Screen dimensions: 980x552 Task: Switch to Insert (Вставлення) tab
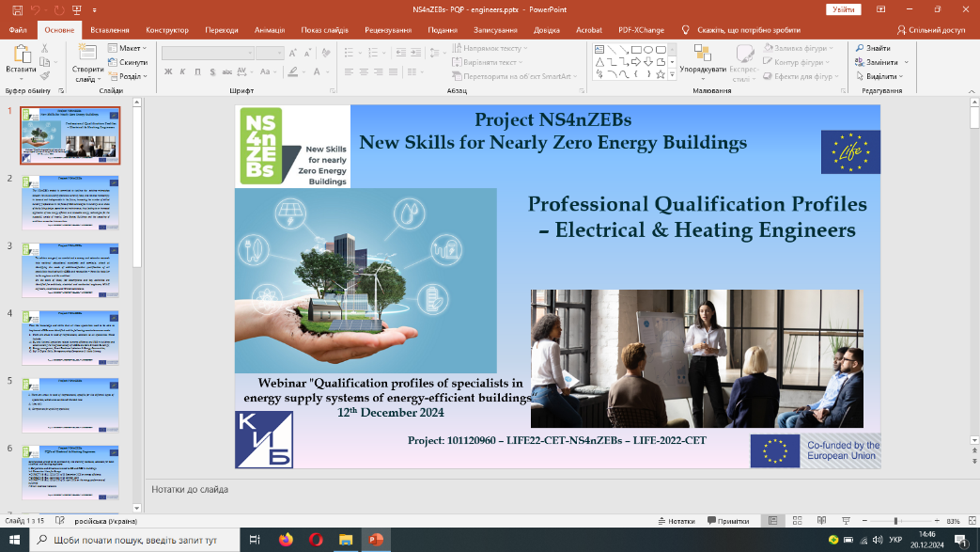pos(109,30)
